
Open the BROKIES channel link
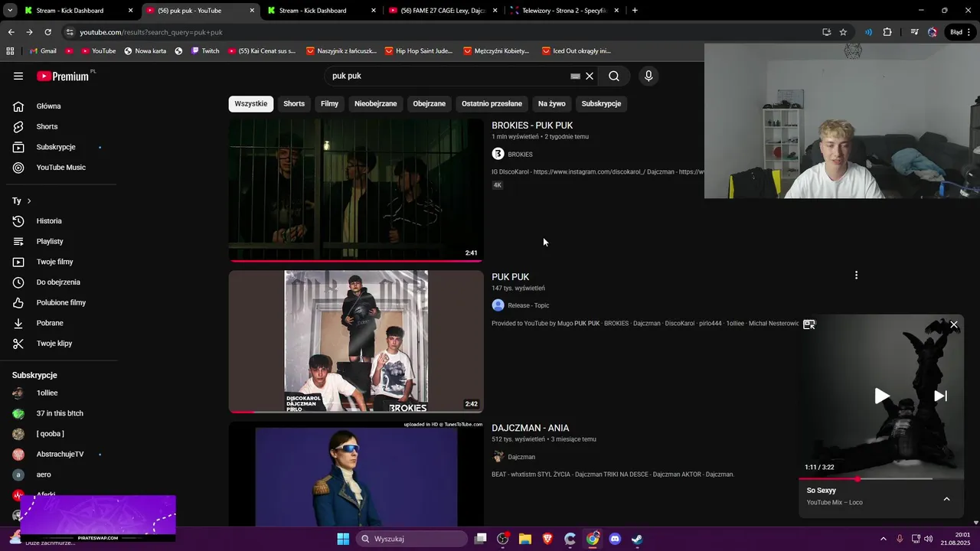(520, 155)
